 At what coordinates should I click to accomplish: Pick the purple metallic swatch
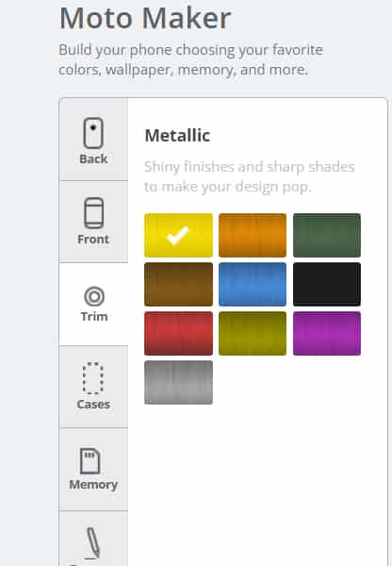(x=327, y=334)
